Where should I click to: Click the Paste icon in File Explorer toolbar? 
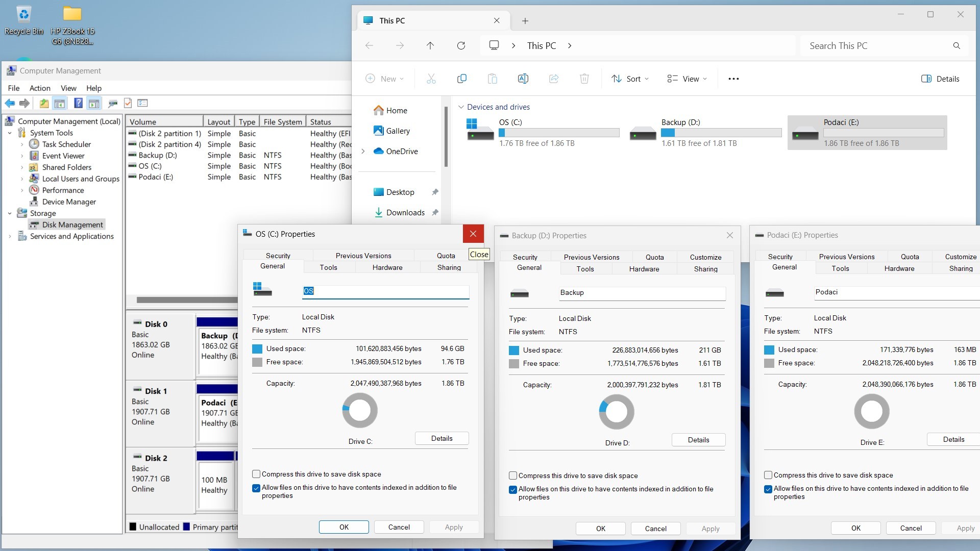pos(493,79)
